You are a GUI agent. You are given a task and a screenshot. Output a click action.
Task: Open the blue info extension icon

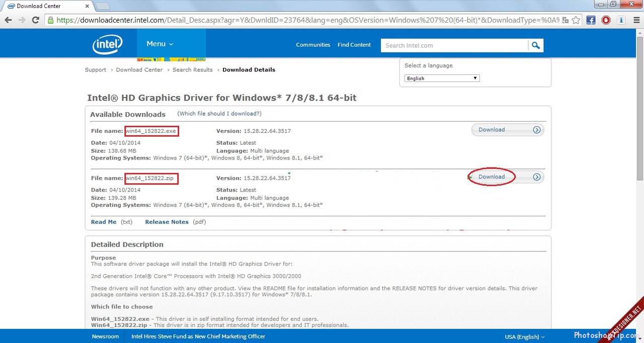[621, 20]
